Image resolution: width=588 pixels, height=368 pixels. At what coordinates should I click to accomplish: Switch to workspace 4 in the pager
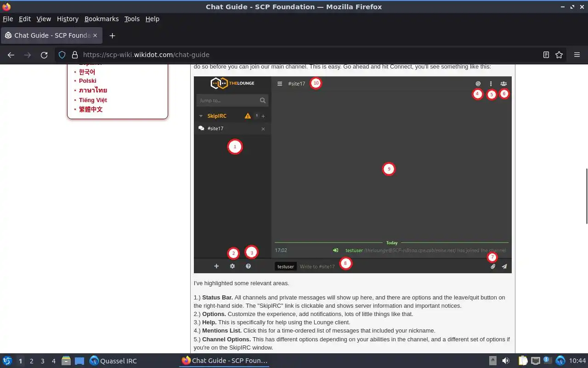point(53,361)
